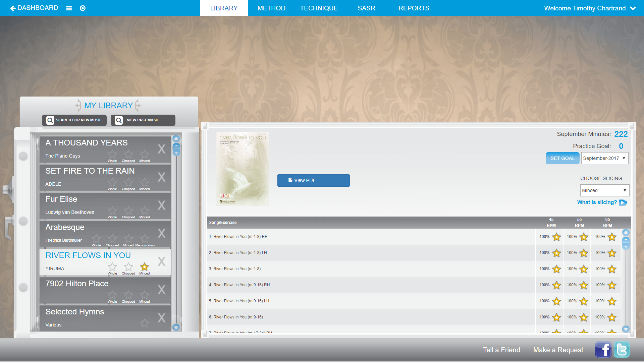Click Make a Request link
The image size is (644, 362).
click(x=558, y=350)
